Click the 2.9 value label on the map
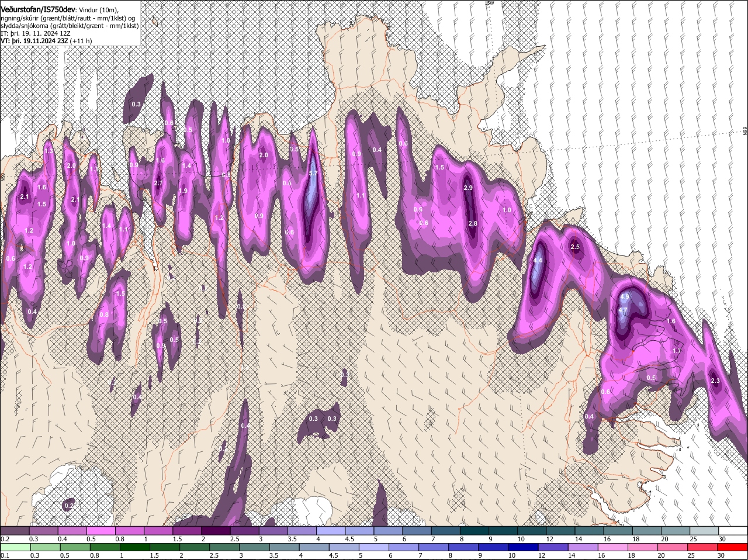 pyautogui.click(x=467, y=188)
